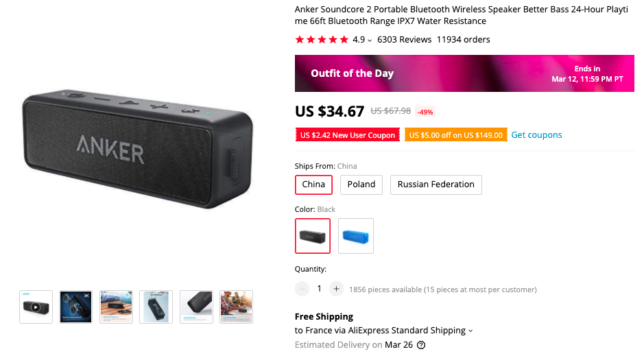Click the US $5.00 off coupon tag
Screen dimensions: 644x356
pos(455,135)
